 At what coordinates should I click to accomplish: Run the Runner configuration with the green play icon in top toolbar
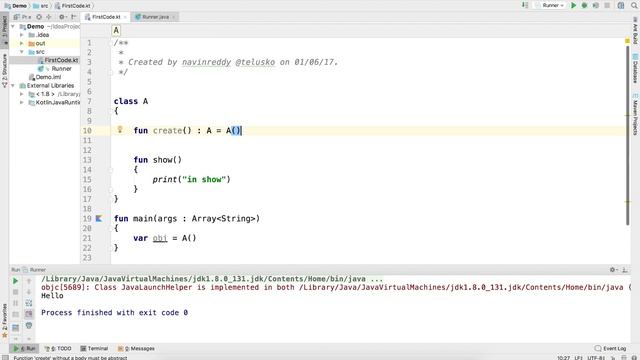coord(573,5)
